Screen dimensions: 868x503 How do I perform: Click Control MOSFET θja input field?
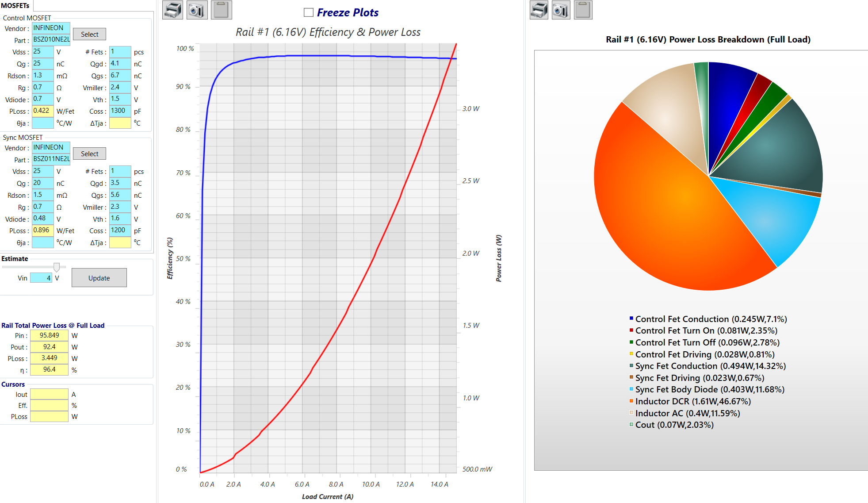point(43,123)
